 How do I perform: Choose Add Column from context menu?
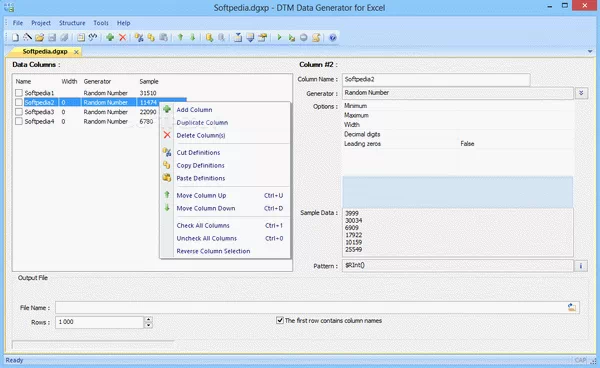(x=225, y=109)
